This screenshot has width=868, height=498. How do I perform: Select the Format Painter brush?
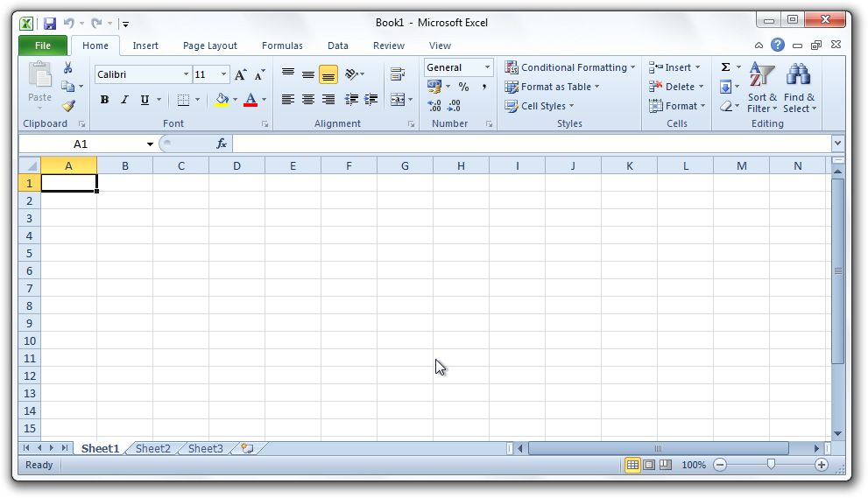coord(68,105)
